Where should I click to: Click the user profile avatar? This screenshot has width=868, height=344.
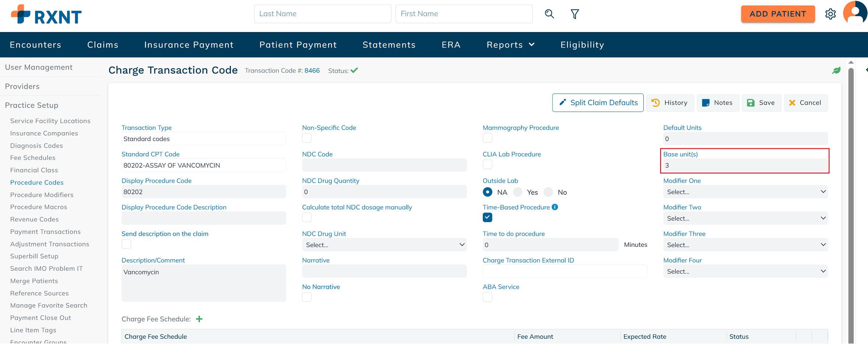click(x=855, y=13)
